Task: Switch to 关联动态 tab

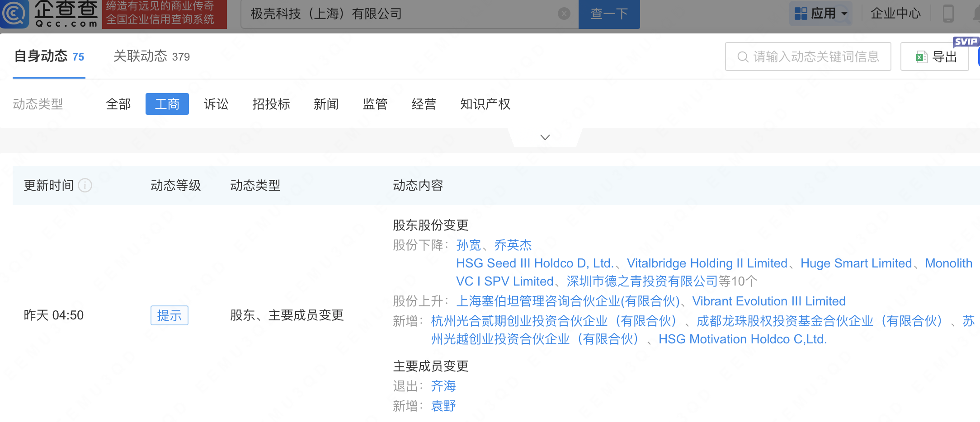Action: pos(151,56)
